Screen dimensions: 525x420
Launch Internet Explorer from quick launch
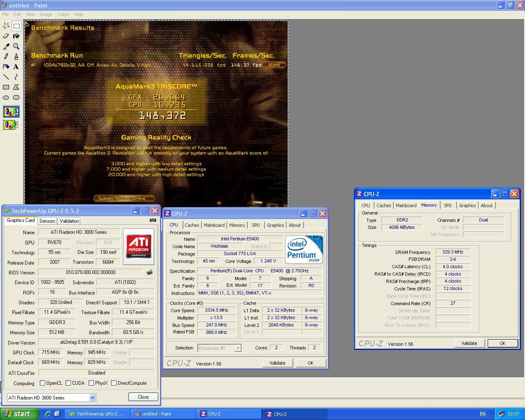tap(48, 414)
